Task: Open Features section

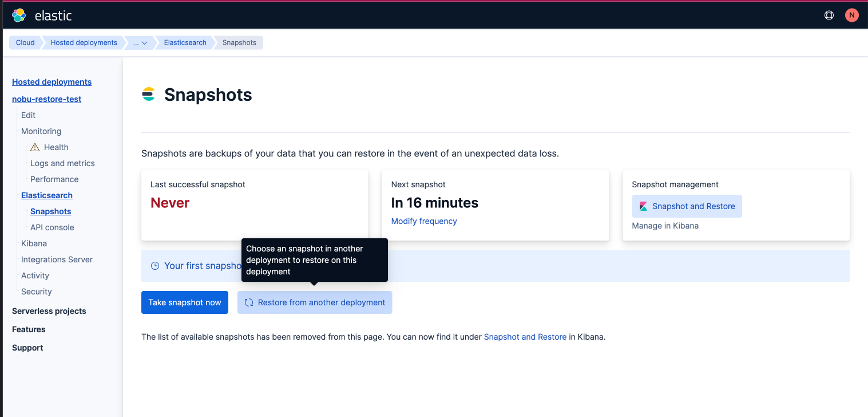Action: (x=29, y=329)
